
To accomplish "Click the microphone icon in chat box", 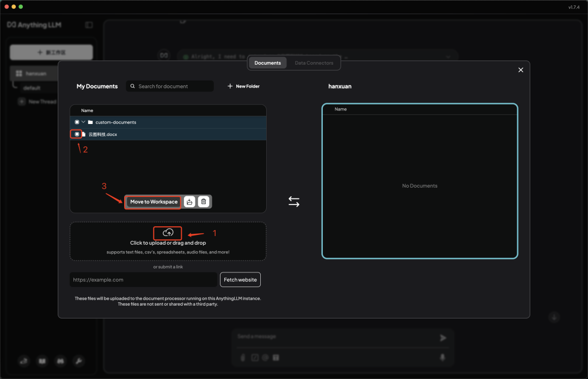I will click(443, 357).
